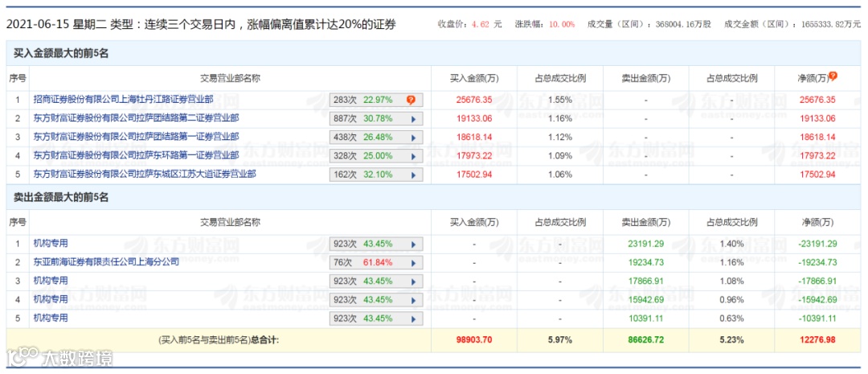Click the net amount 18618.14 in 净额 column
The image size is (868, 374).
(817, 137)
